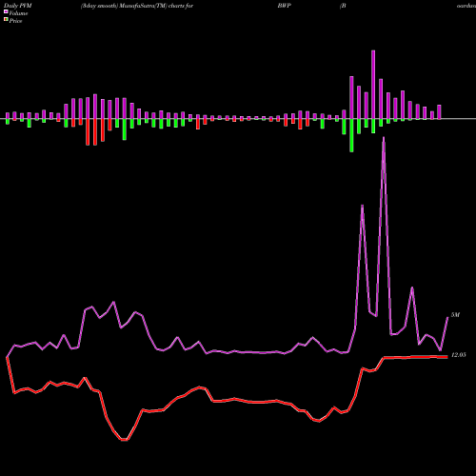Image resolution: width=476 pixels, height=476 pixels.
Task: Click the '(3day smooth) MunafaSutra(TM) charts for' text
Action: tap(137, 6)
